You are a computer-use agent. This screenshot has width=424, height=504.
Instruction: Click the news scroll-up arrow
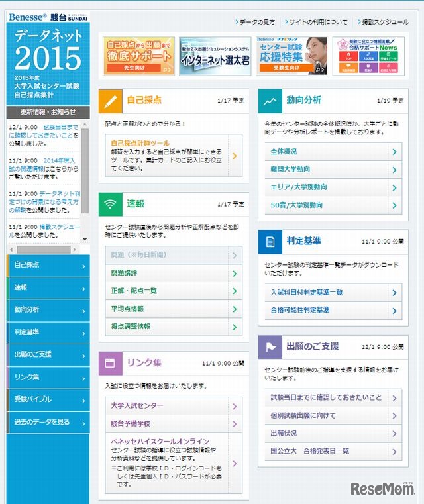pos(85,125)
